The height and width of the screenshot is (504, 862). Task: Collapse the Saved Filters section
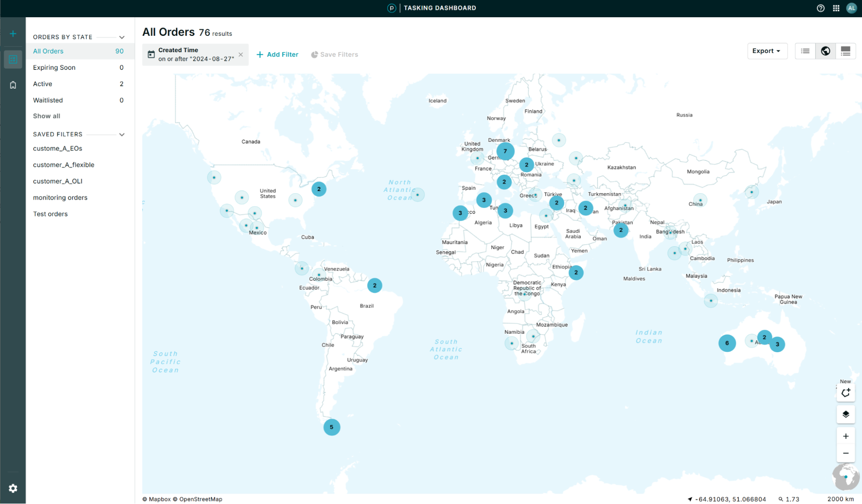click(x=122, y=135)
